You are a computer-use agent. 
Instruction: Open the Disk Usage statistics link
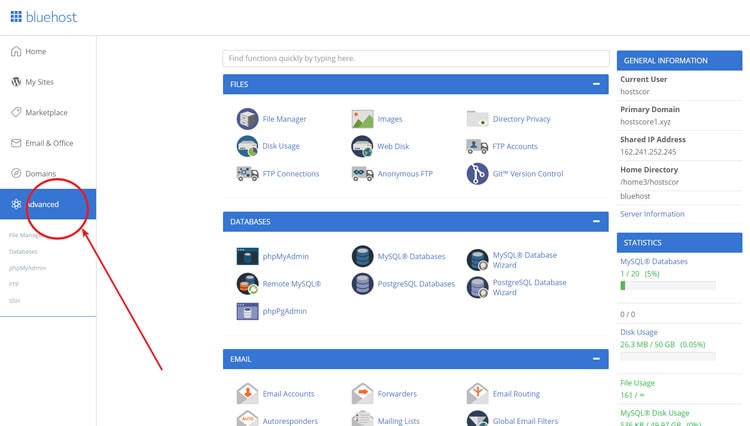tap(639, 332)
